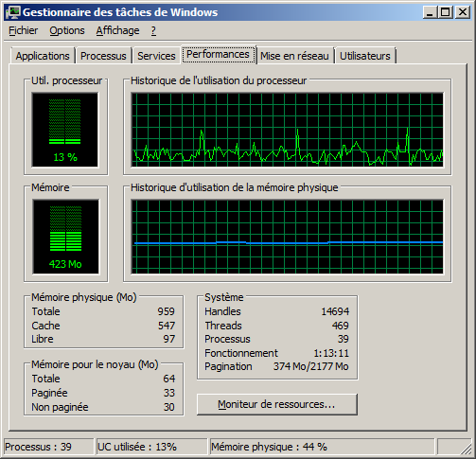
Task: Click the Task Manager title bar icon
Action: [12, 12]
